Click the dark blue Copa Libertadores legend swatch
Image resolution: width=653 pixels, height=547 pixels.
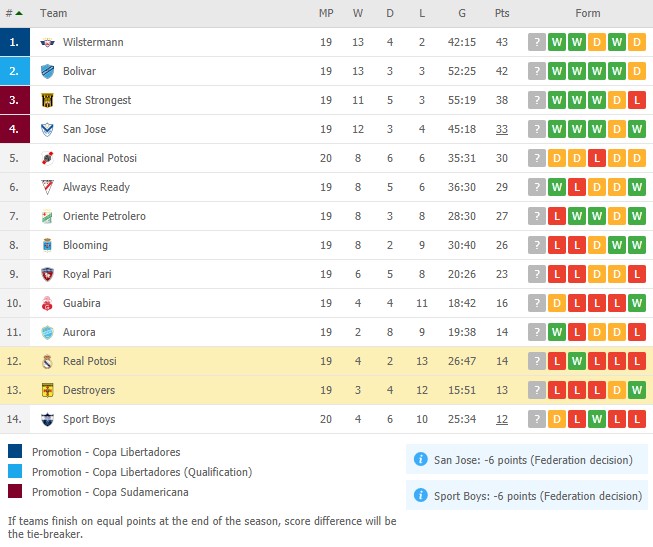coord(15,451)
